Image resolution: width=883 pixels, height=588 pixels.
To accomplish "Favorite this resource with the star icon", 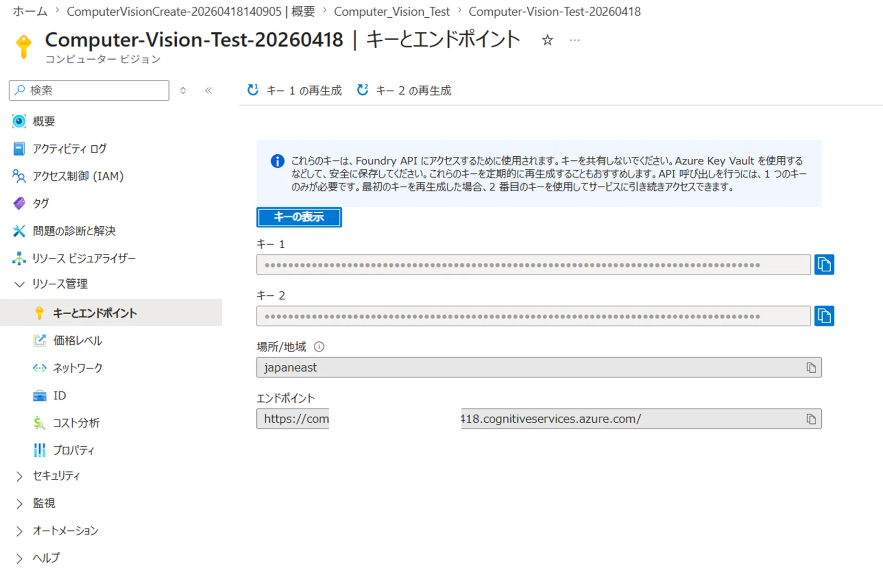I will tap(547, 40).
